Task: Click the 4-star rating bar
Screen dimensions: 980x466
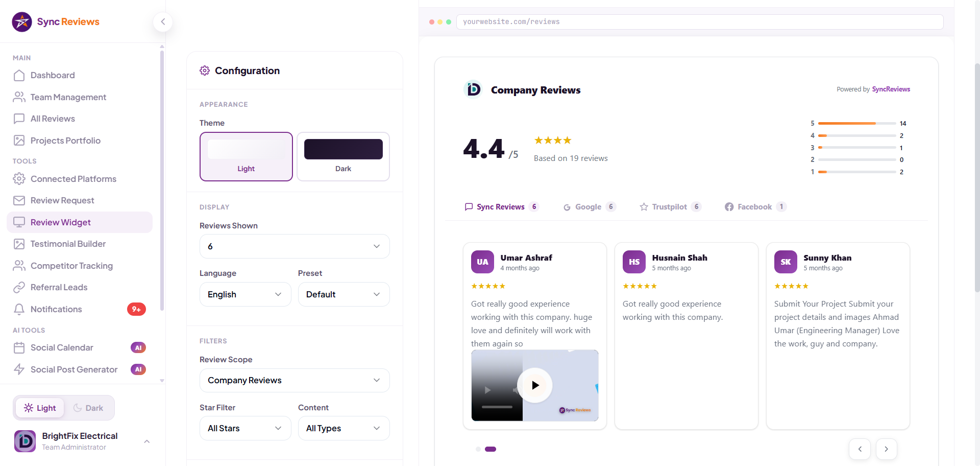Action: [x=857, y=136]
